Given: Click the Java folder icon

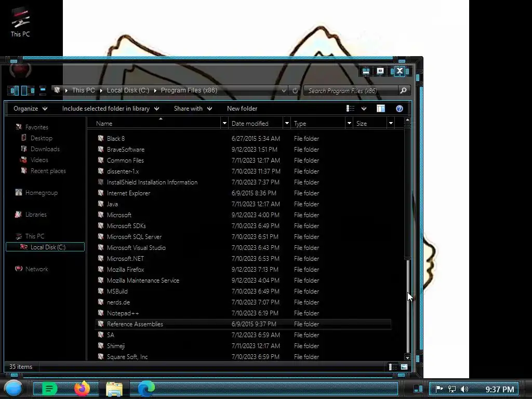Looking at the screenshot, I should (x=101, y=204).
